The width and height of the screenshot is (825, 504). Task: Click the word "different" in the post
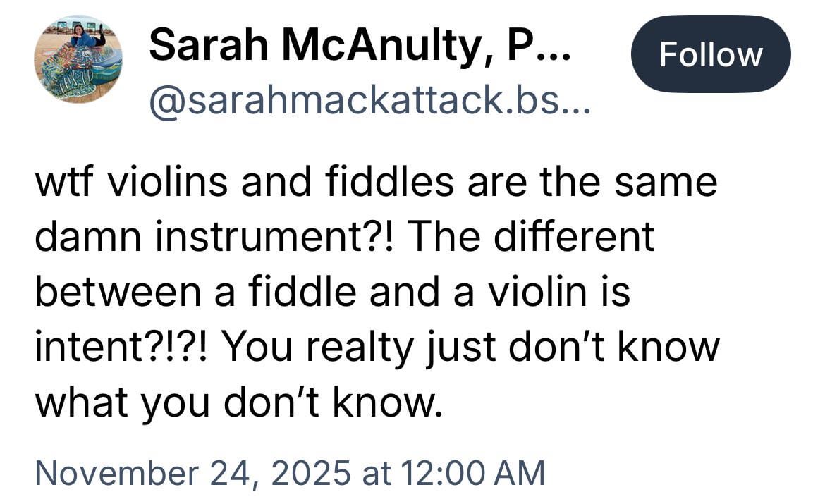pyautogui.click(x=575, y=237)
